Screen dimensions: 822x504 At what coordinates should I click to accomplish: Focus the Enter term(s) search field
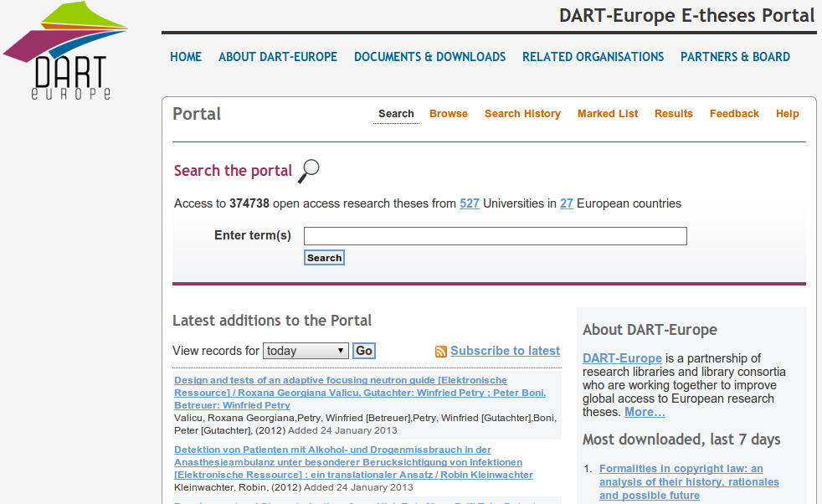tap(496, 236)
